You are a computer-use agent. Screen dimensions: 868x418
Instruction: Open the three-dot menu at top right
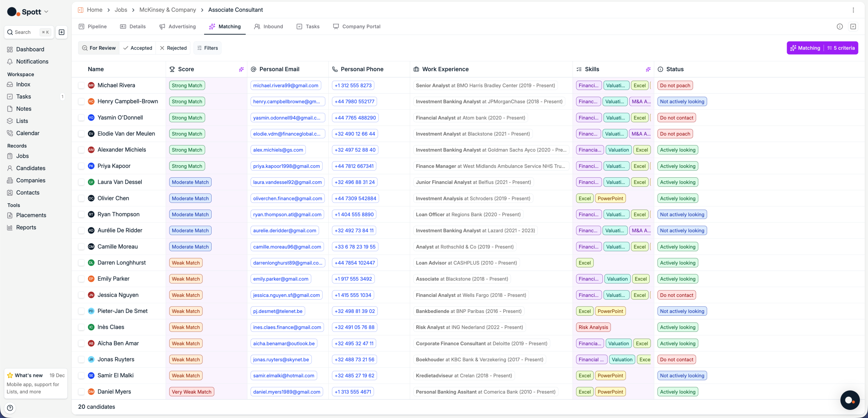(x=853, y=10)
